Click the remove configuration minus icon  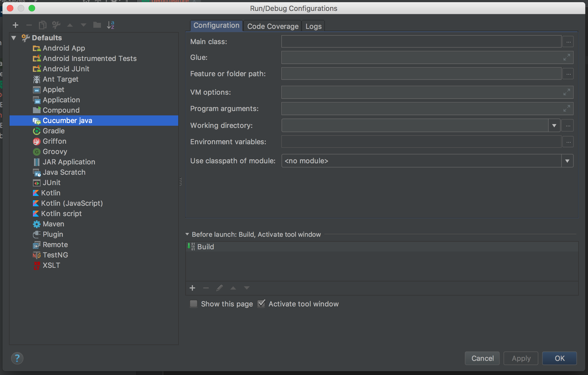click(x=29, y=25)
